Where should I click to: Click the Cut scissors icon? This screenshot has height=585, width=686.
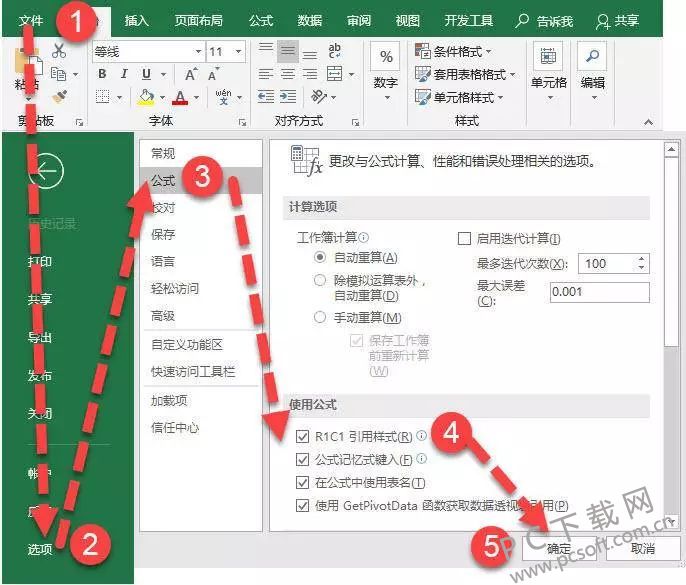coord(59,50)
